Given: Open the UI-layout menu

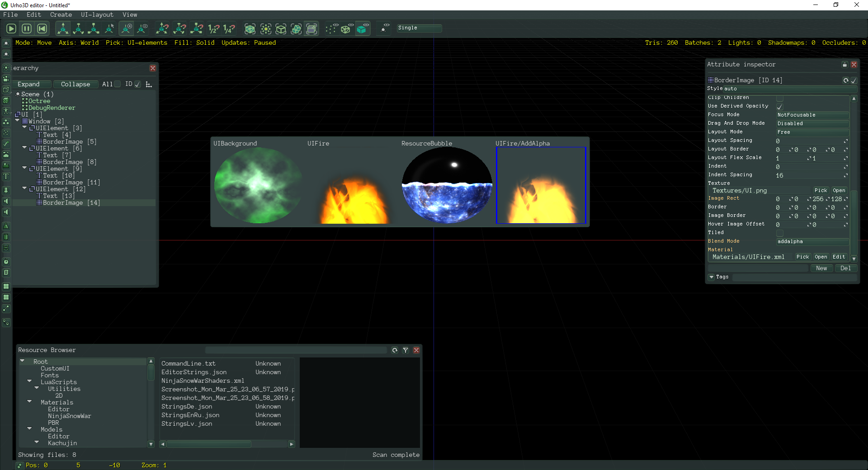Looking at the screenshot, I should (x=97, y=15).
